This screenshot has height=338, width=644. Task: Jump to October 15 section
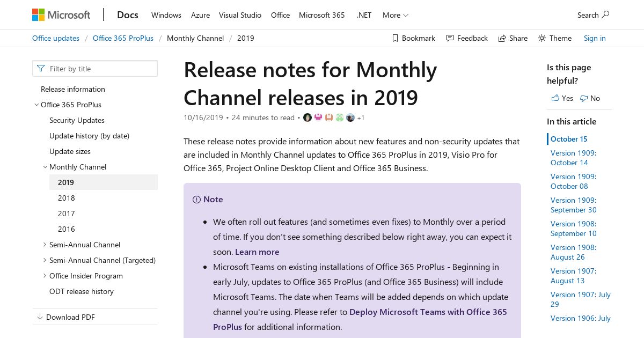tap(569, 139)
